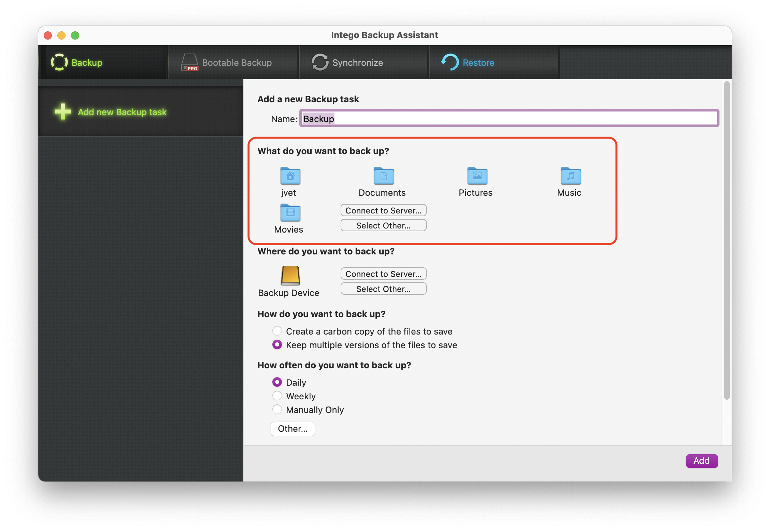The width and height of the screenshot is (770, 532).
Task: Click the purple Add button
Action: click(x=702, y=461)
